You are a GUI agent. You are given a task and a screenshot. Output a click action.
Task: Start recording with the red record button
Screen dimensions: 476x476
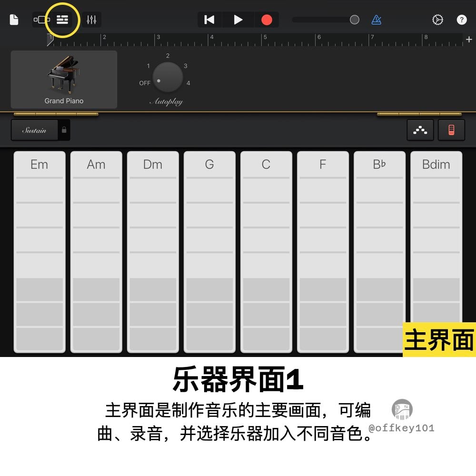point(267,20)
